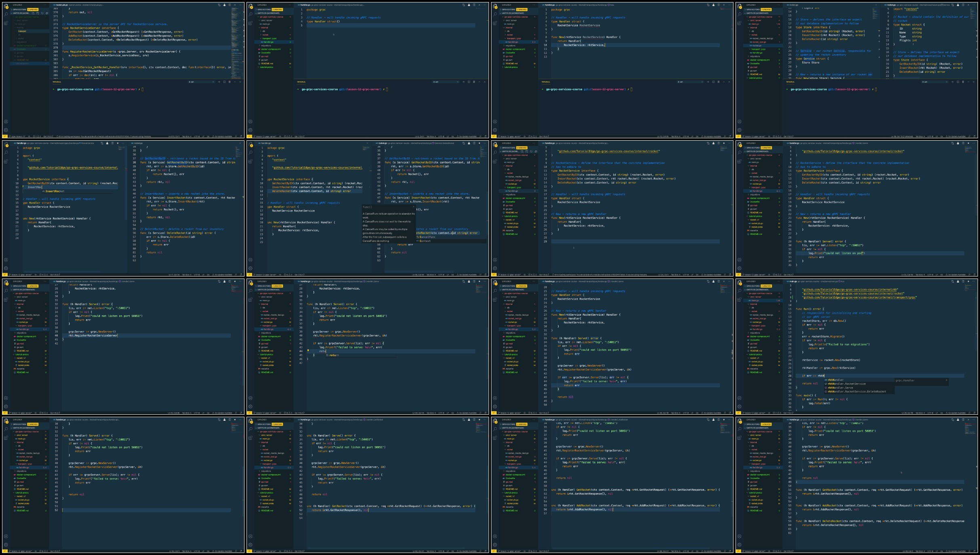Collapse internal folder in five-line handler.go frame
Image resolution: width=980 pixels, height=555 pixels.
(x=274, y=27)
